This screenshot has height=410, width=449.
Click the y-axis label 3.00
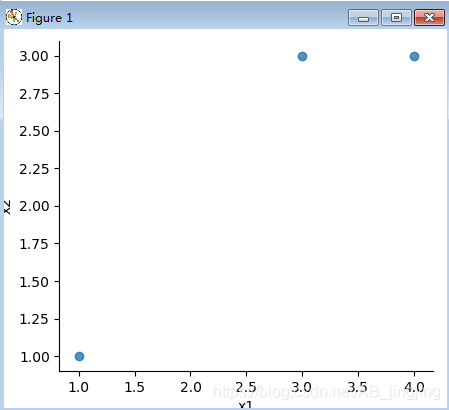(34, 56)
